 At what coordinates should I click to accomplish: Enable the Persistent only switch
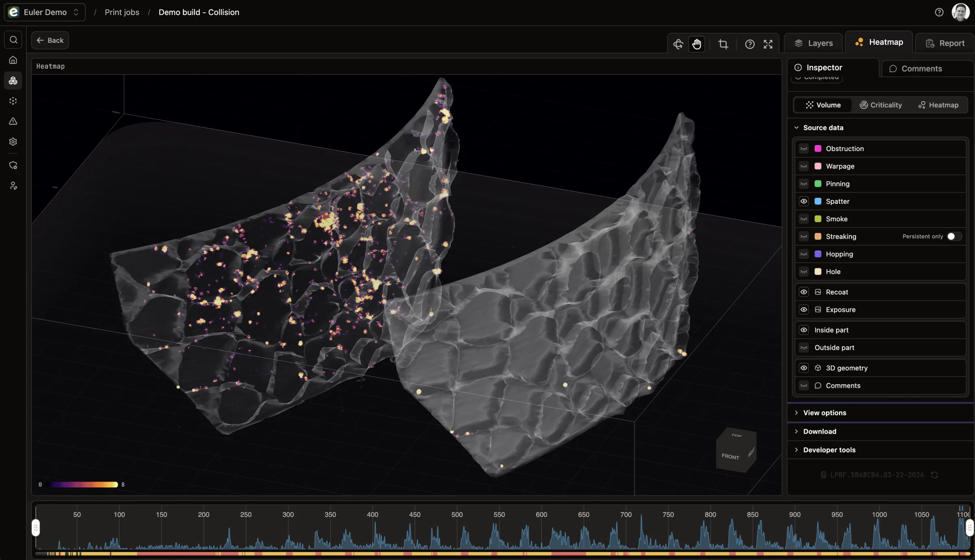pos(954,236)
